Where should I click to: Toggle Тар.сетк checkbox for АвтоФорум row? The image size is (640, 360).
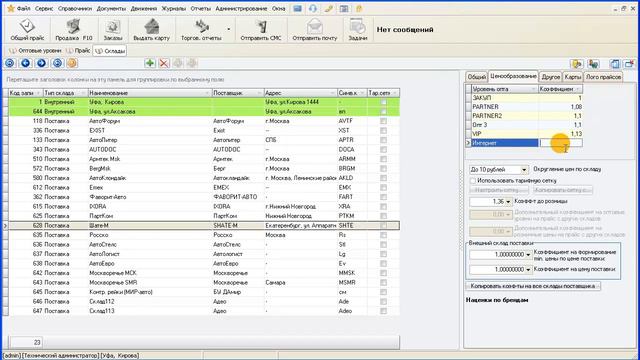[383, 121]
